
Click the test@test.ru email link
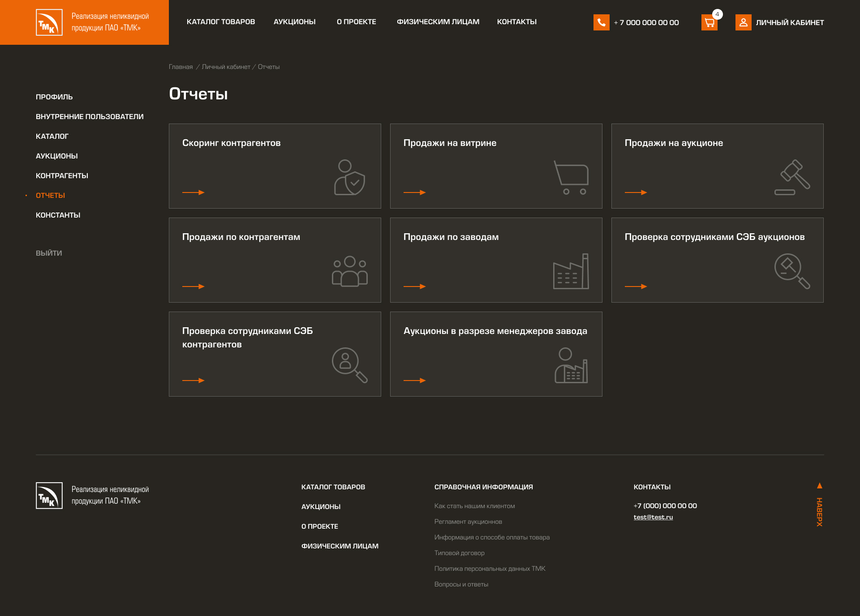(x=654, y=517)
